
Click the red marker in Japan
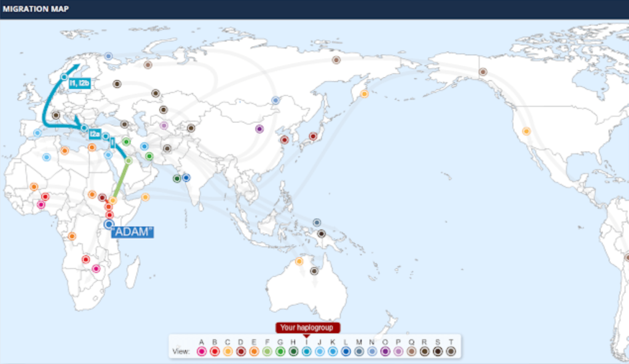312,136
